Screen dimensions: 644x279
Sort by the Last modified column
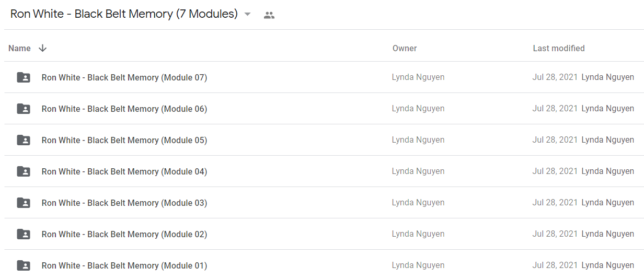click(559, 48)
